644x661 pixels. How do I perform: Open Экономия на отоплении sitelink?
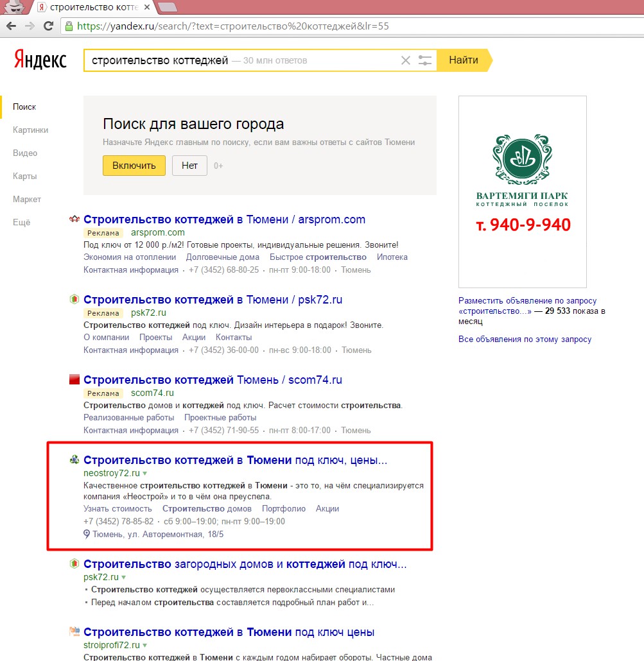click(130, 257)
